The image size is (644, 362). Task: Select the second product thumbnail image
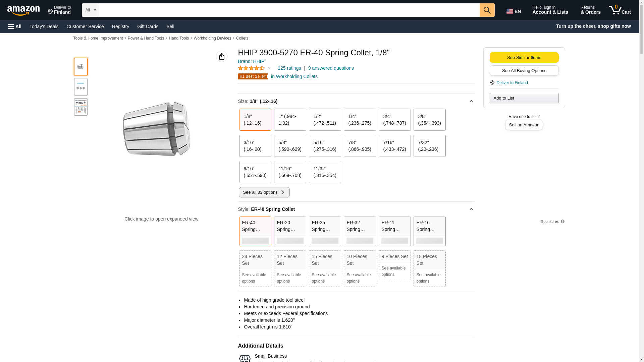(x=81, y=87)
